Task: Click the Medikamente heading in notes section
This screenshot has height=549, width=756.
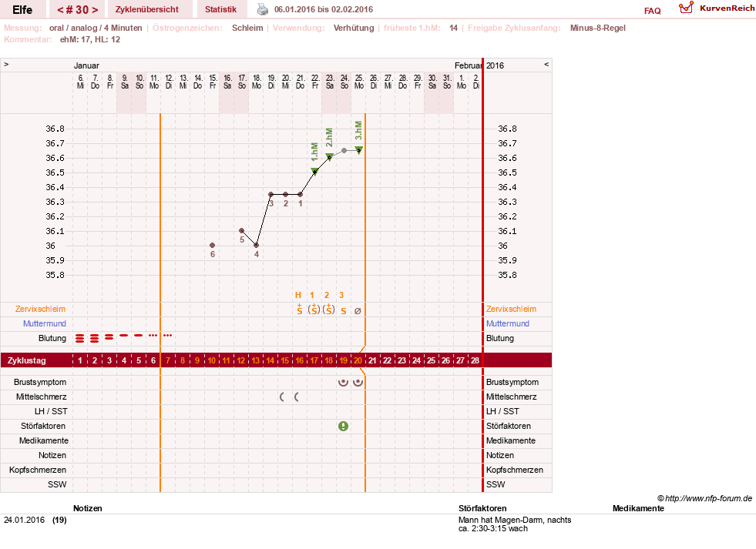Action: (x=638, y=508)
